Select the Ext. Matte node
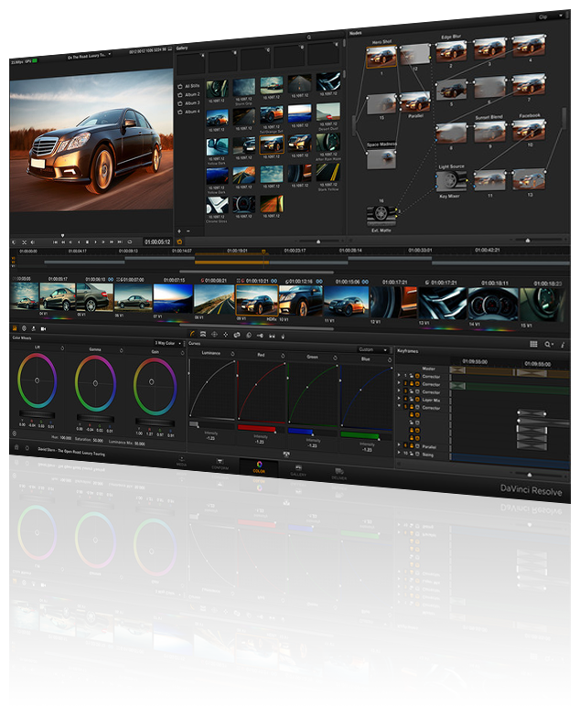This screenshot has height=728, width=580. (x=381, y=216)
